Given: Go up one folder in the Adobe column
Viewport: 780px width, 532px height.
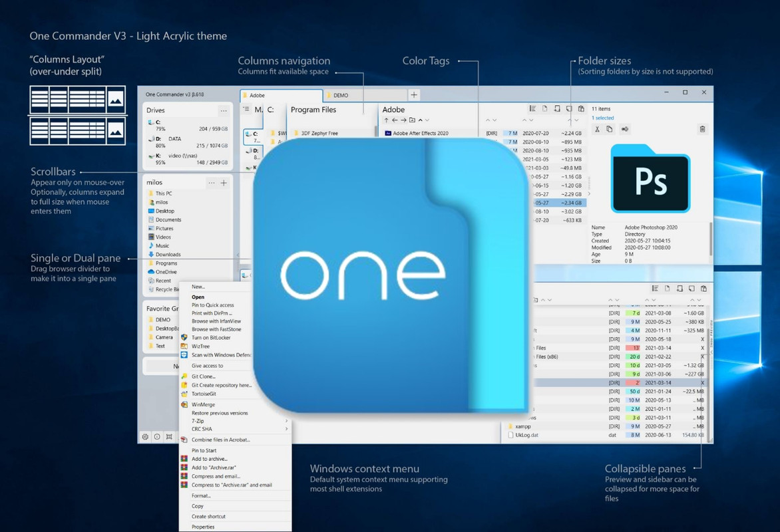Looking at the screenshot, I should (x=386, y=120).
